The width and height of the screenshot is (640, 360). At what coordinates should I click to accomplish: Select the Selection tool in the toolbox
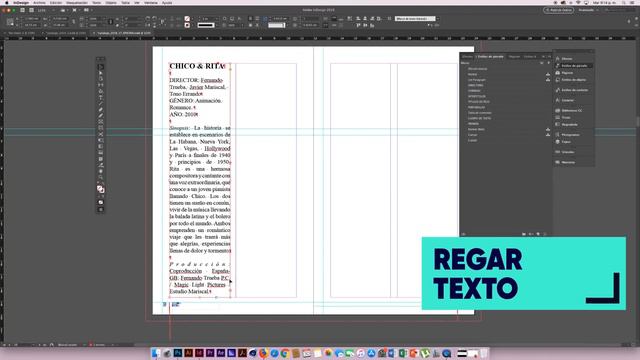coord(101,67)
